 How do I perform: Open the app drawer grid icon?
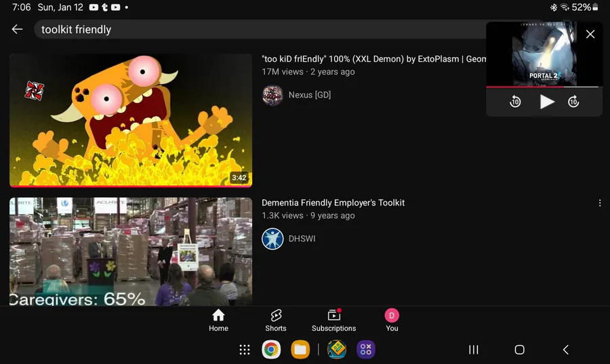tap(244, 350)
